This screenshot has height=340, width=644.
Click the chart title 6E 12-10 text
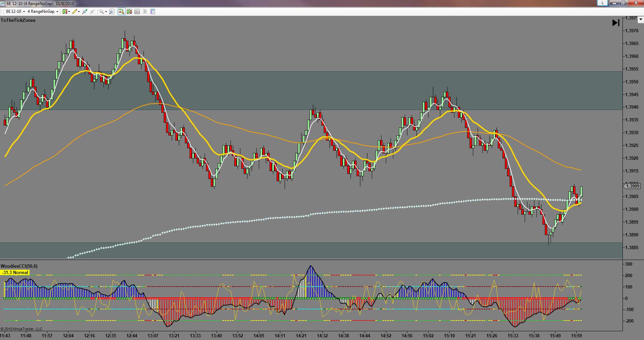point(40,3)
